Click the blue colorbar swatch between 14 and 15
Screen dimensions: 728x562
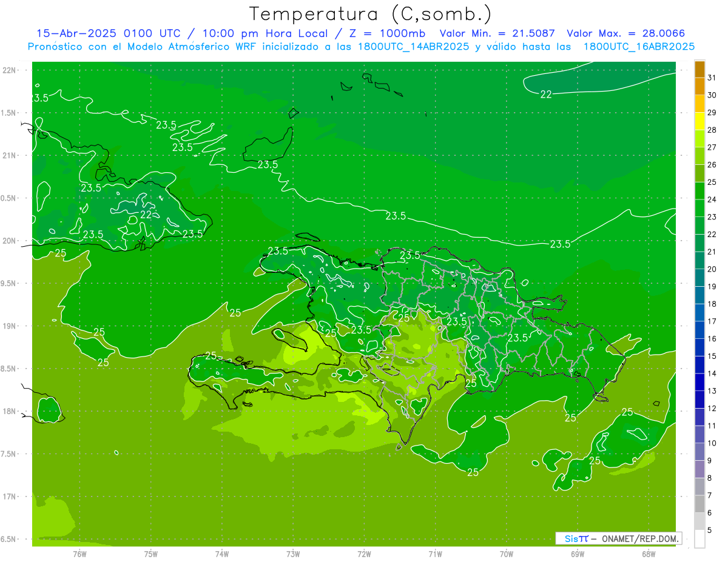tap(699, 365)
